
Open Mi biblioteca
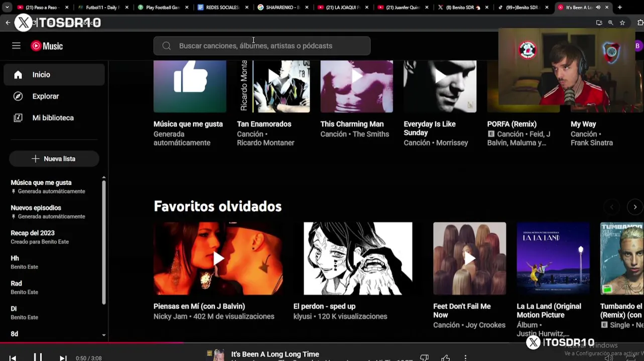click(x=54, y=118)
